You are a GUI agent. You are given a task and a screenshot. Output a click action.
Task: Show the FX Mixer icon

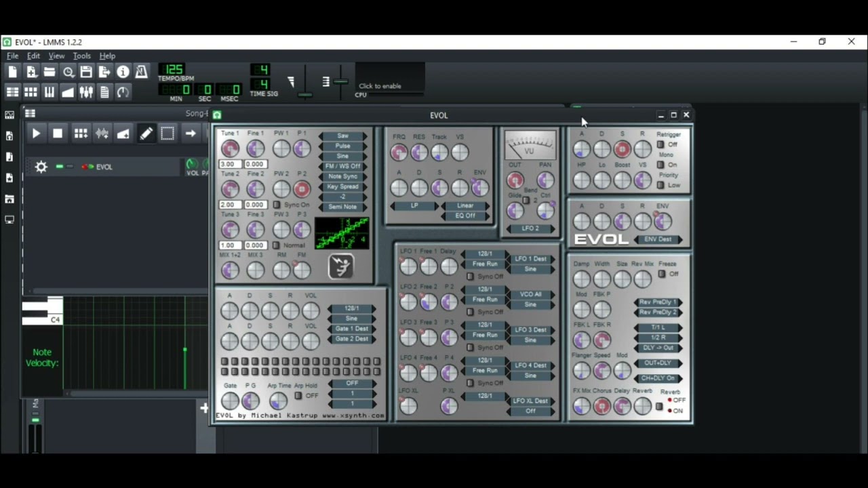[x=86, y=92]
